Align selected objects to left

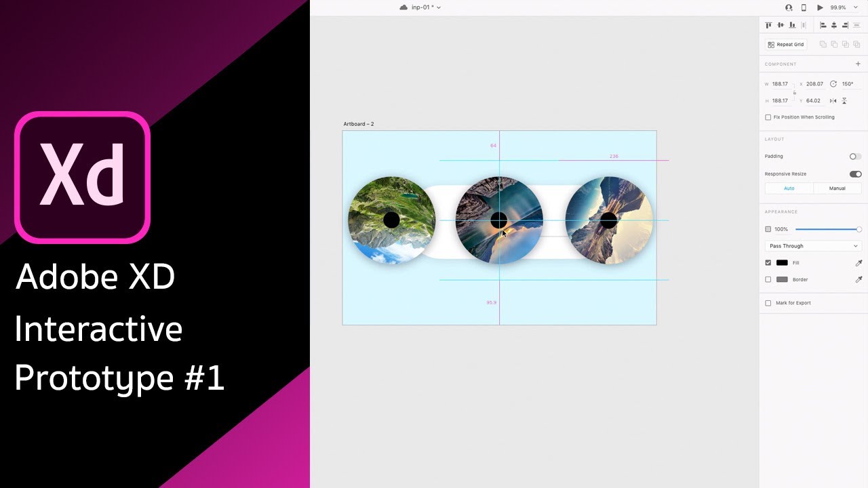pos(823,25)
